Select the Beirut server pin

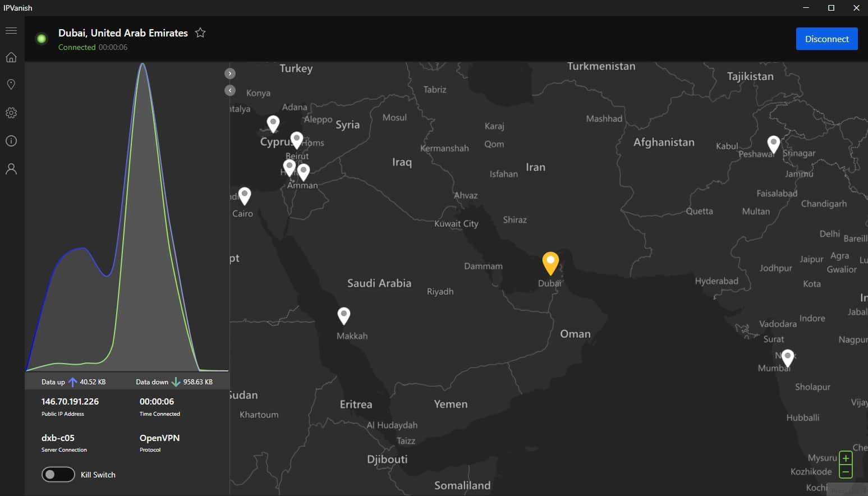pos(297,140)
